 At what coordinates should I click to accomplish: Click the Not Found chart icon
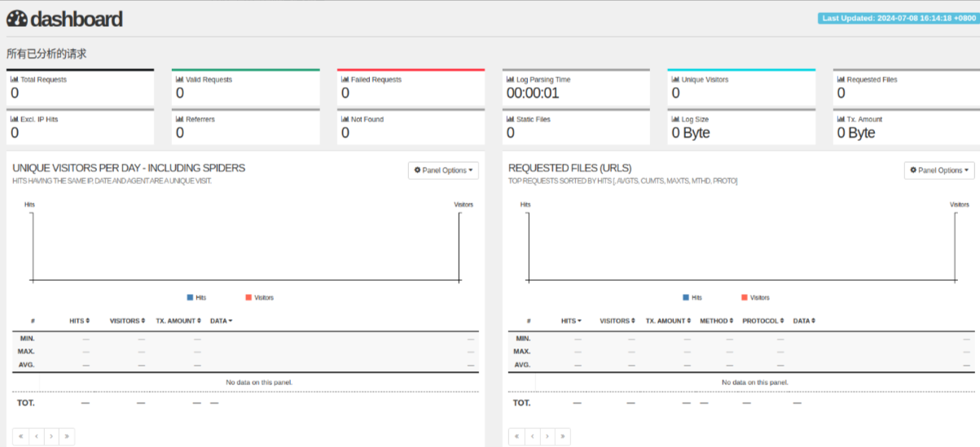(x=345, y=119)
